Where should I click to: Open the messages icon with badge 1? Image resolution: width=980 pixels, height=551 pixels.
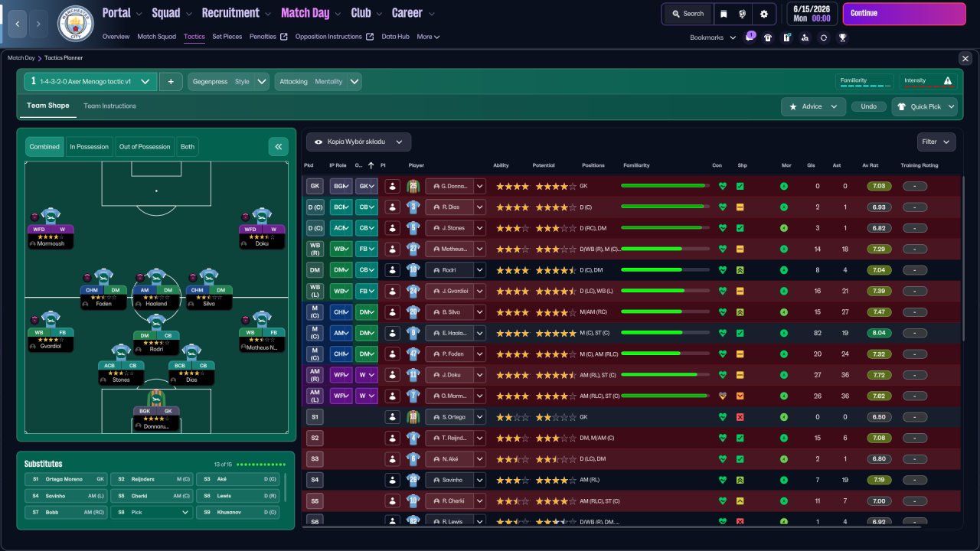(x=750, y=37)
